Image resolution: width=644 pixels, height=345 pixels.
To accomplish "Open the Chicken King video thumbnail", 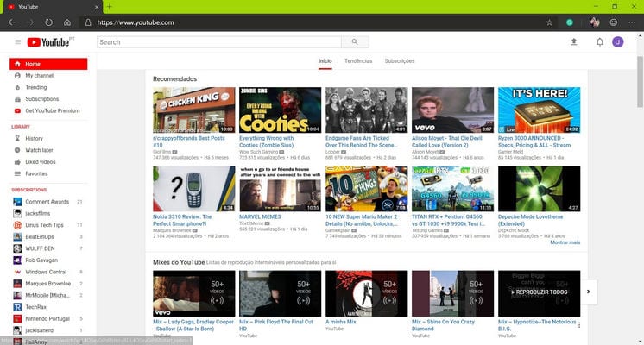I will coord(193,110).
